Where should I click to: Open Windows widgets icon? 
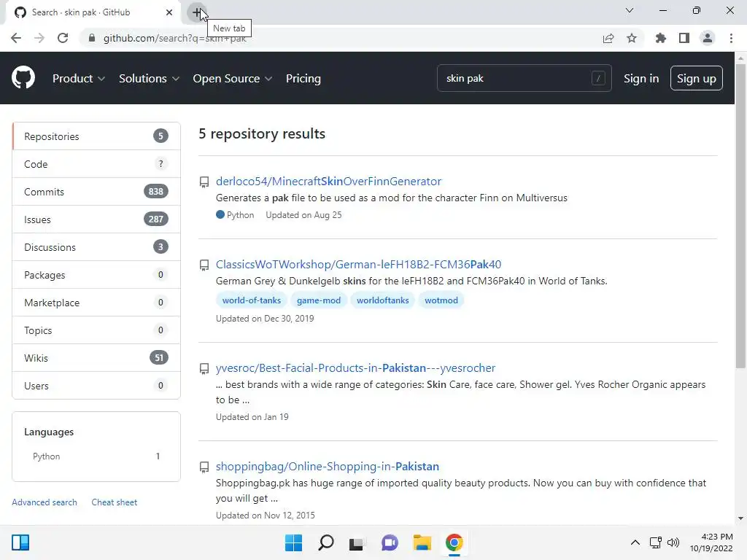click(x=20, y=542)
